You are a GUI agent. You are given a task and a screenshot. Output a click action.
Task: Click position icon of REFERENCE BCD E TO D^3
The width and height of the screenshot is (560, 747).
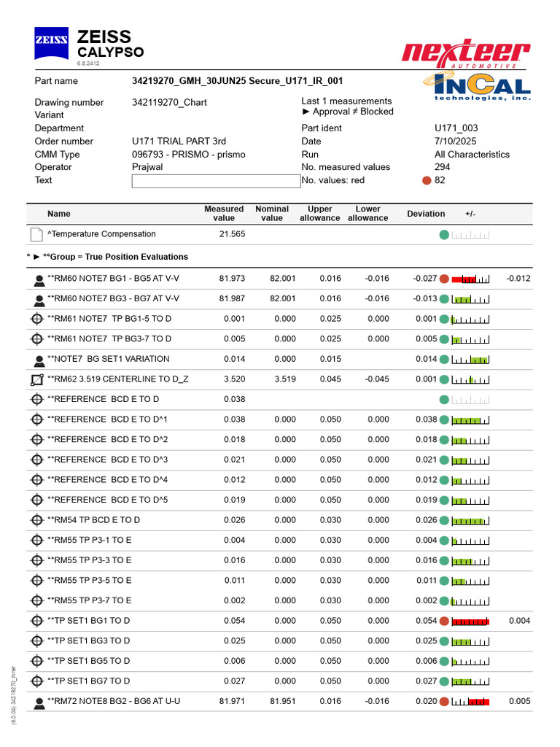37,460
